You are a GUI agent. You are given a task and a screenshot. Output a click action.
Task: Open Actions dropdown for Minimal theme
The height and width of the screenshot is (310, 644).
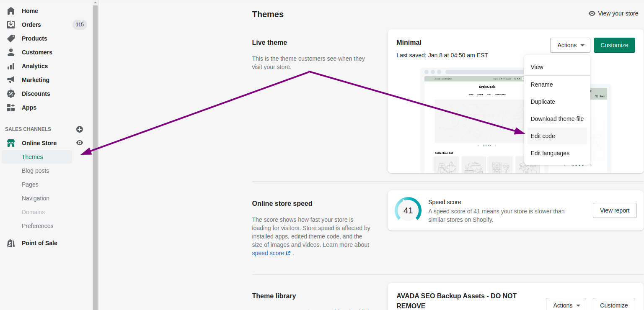[x=570, y=45]
